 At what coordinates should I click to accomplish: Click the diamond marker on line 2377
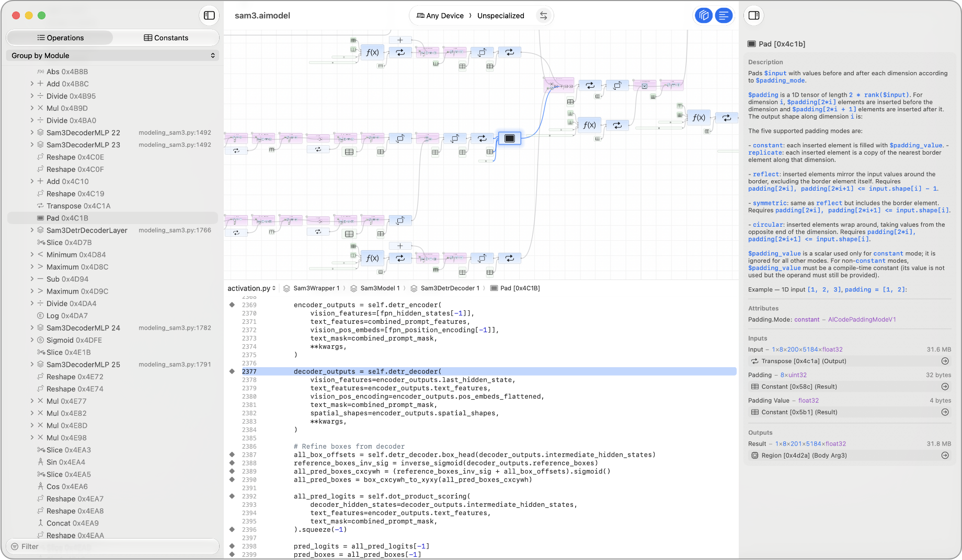click(x=232, y=371)
